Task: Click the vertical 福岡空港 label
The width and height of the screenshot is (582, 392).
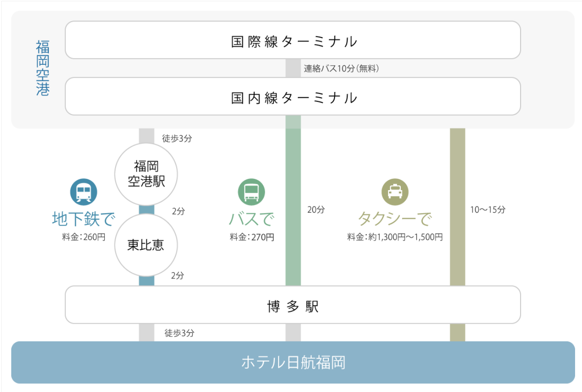Action: [x=43, y=68]
